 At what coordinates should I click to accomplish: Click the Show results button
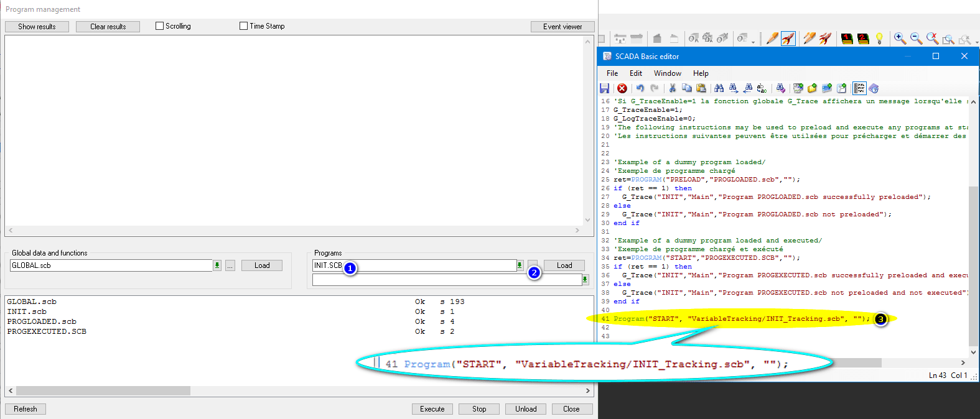37,27
